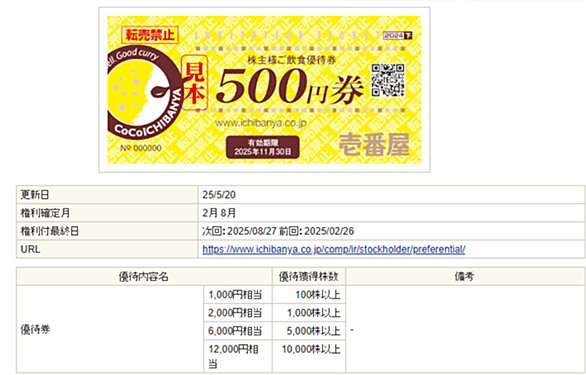Image resolution: width=586 pixels, height=375 pixels.
Task: Click the 優待獲得株数 column header
Action: (x=309, y=277)
